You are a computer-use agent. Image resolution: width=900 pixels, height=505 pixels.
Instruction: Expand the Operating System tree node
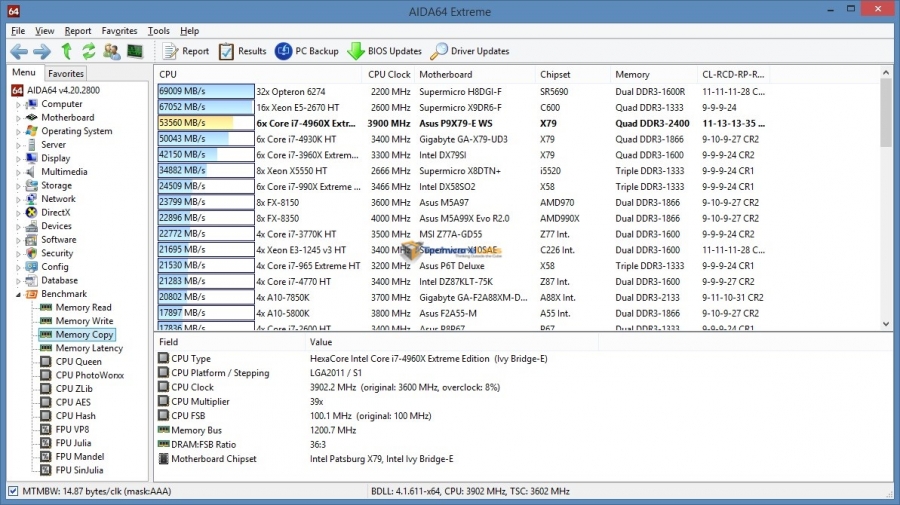coord(18,131)
